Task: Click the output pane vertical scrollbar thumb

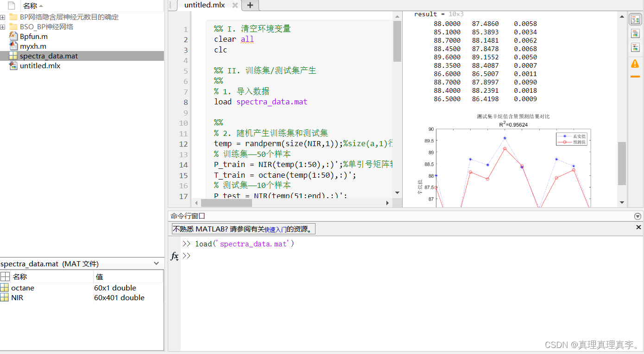Action: pos(622,163)
